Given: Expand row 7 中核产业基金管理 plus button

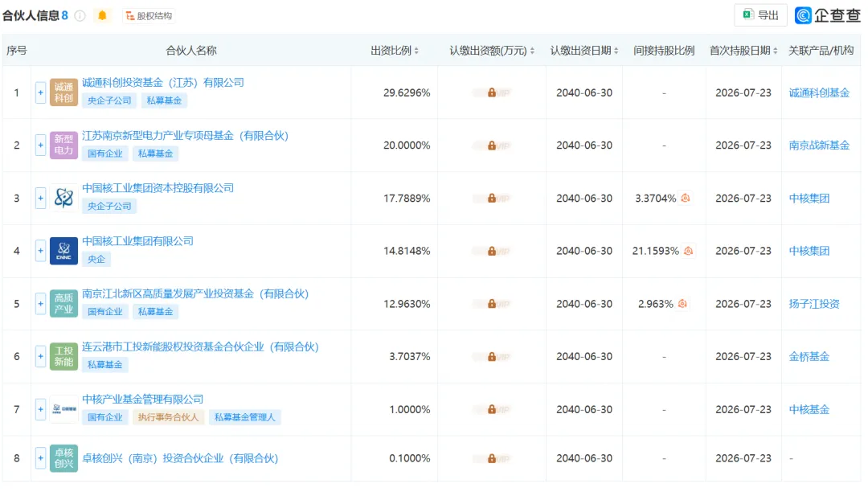Looking at the screenshot, I should click(x=40, y=410).
